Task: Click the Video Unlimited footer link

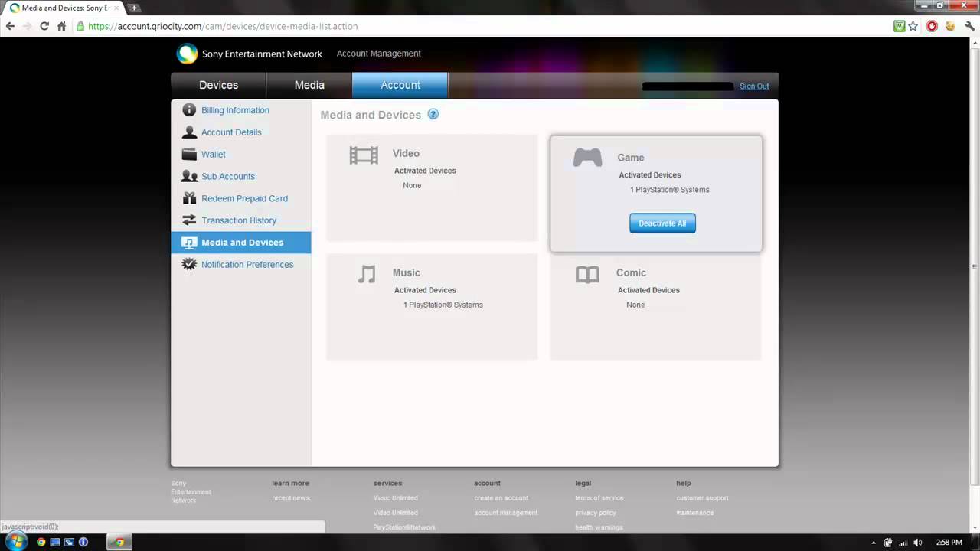Action: 395,513
